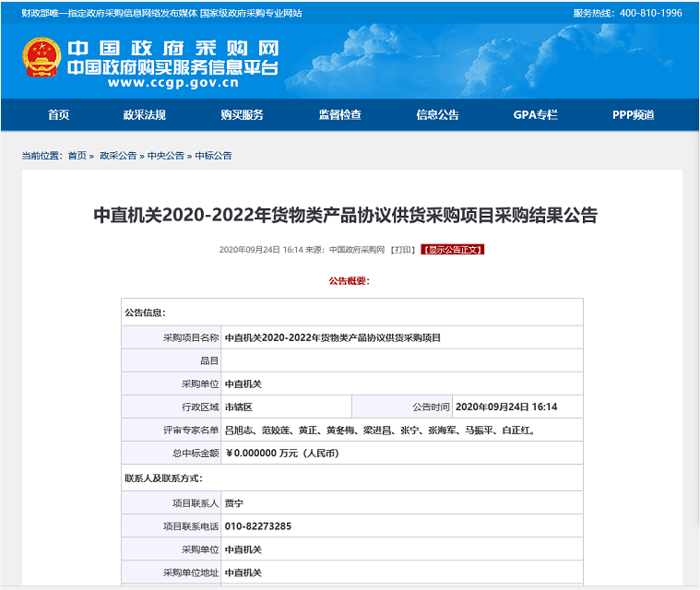Switch to the GPA专栏 section
Viewport: 700px width, 590px height.
tap(535, 115)
